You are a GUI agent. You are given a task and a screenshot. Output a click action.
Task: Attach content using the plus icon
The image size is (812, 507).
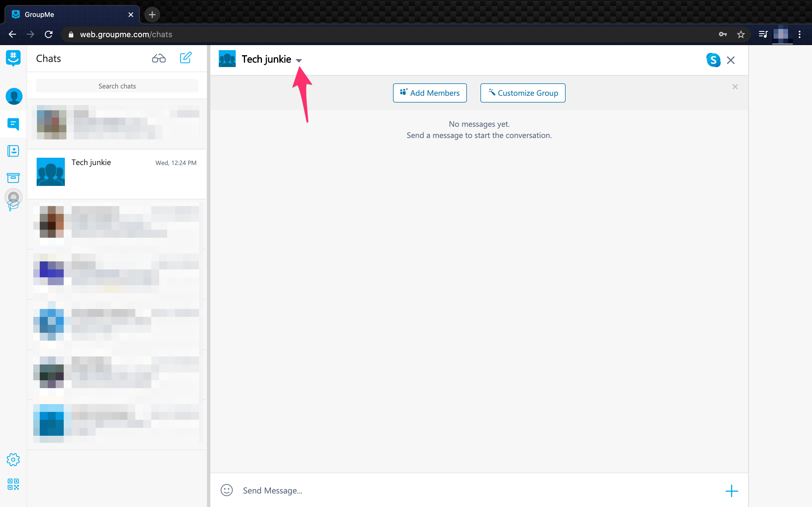pos(732,491)
